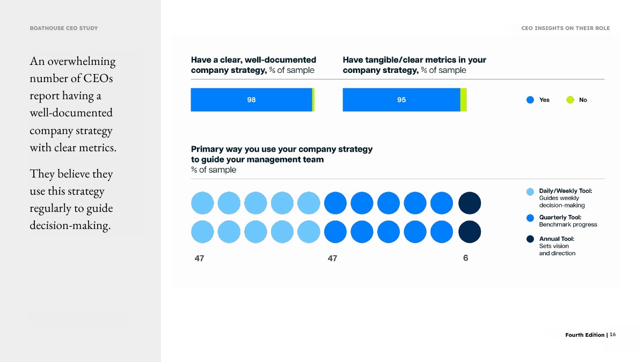Click the Fourth Edition page number footer

pyautogui.click(x=590, y=335)
